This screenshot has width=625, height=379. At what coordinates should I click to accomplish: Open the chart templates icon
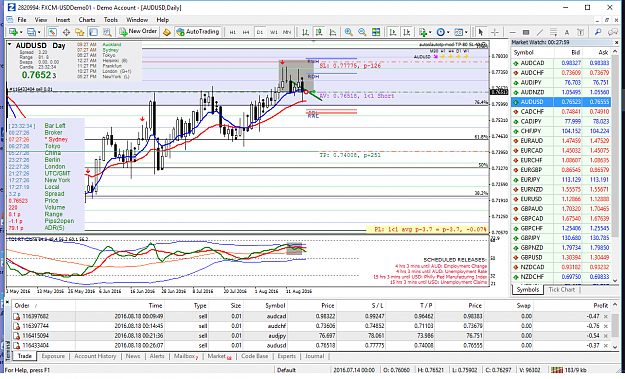[458, 32]
